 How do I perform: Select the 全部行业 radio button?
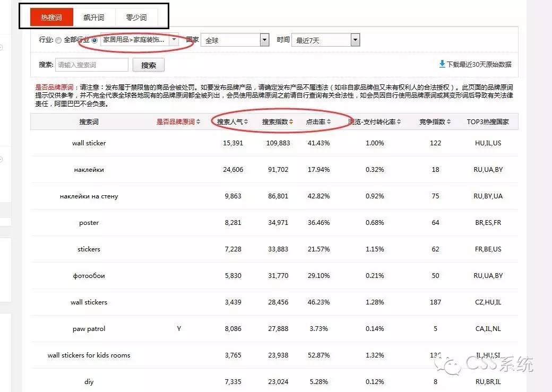click(x=58, y=40)
